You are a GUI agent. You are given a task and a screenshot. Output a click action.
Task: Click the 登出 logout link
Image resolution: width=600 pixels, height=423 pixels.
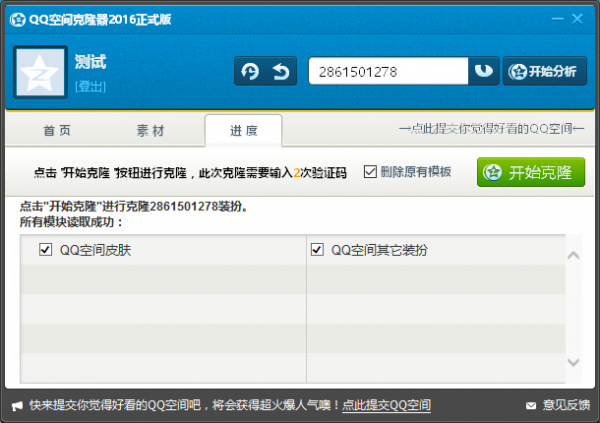(x=90, y=87)
